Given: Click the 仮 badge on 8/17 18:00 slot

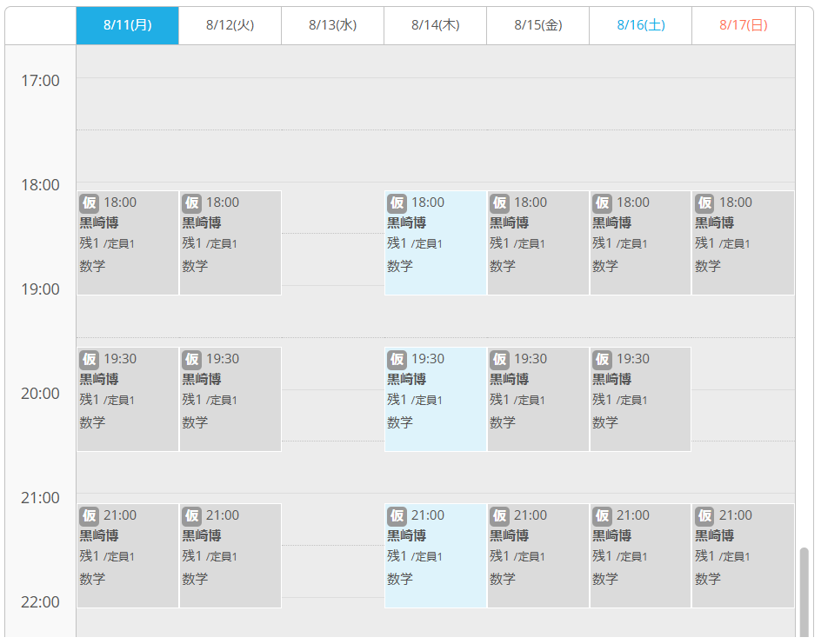Looking at the screenshot, I should tap(704, 203).
